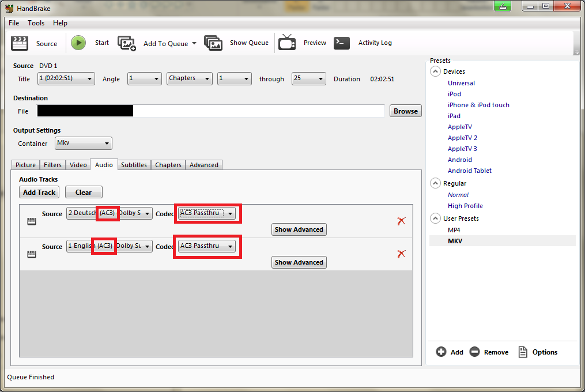Click the green Start play icon

[x=78, y=43]
